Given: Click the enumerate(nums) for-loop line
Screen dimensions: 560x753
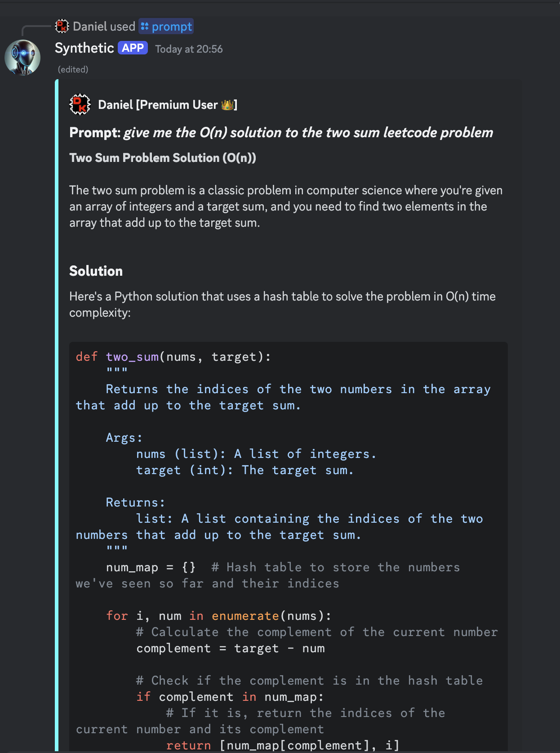Looking at the screenshot, I should pos(219,616).
